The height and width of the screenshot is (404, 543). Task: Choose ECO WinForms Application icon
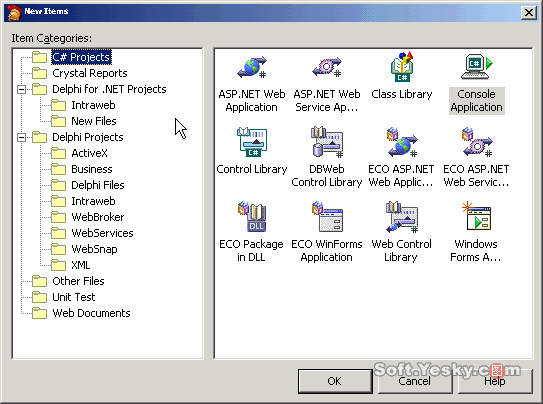tap(327, 217)
